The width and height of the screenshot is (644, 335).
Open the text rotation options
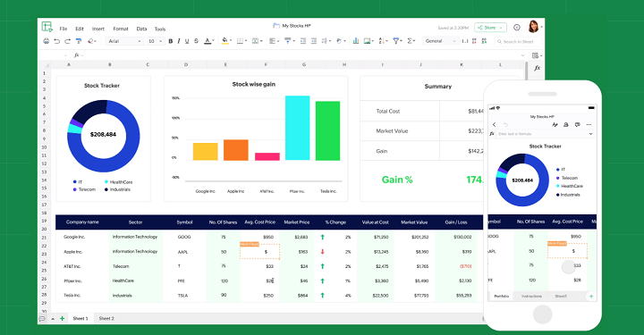click(341, 40)
